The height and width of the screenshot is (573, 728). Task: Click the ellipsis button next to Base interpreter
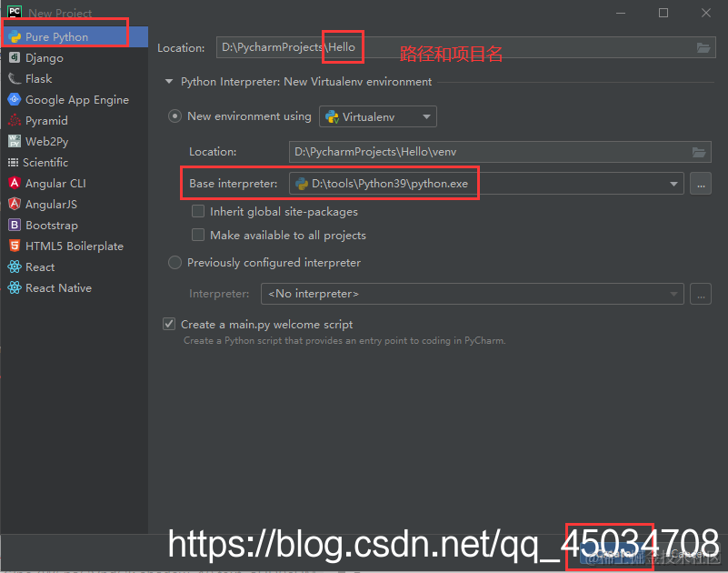coord(701,184)
